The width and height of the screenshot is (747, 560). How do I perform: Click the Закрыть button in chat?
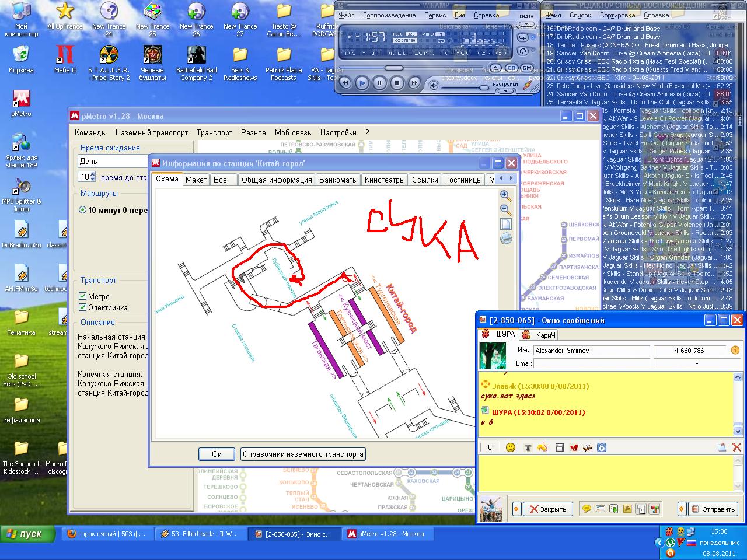coord(547,509)
